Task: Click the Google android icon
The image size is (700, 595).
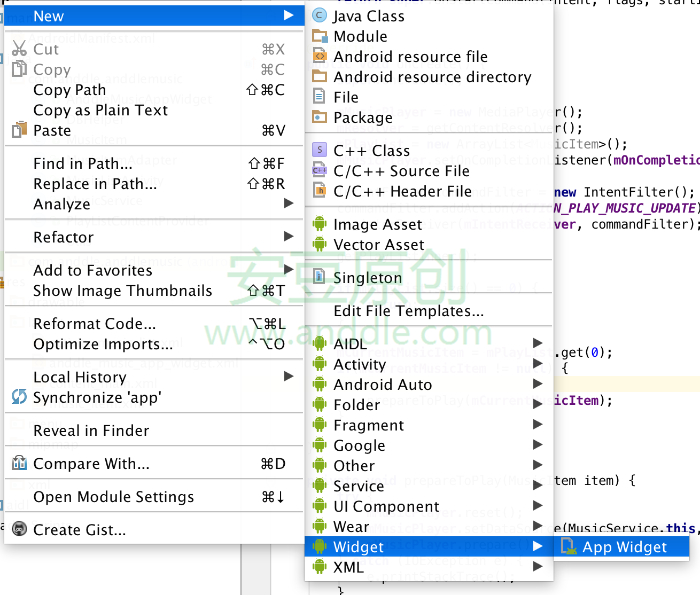Action: click(320, 445)
